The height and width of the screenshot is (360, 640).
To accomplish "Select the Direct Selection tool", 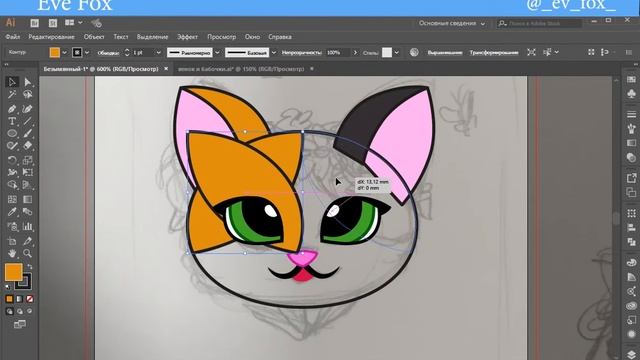I will (x=27, y=82).
